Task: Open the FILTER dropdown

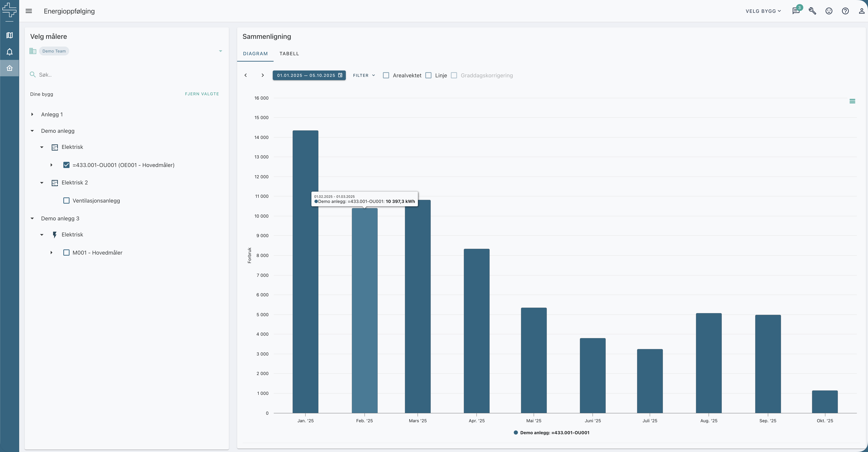Action: tap(364, 75)
